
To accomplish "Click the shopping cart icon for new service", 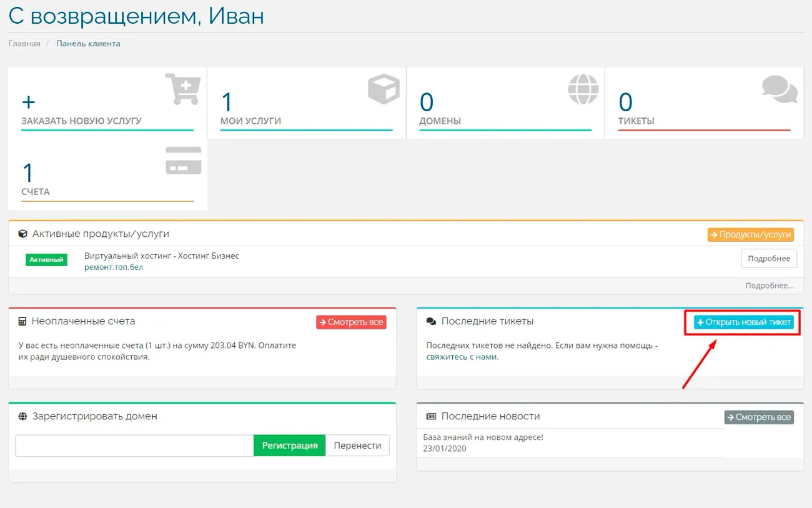I will [182, 89].
